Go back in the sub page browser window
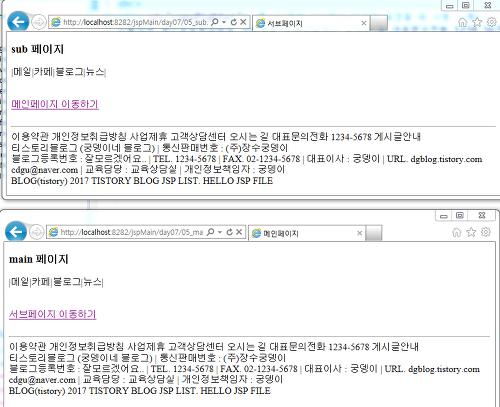 (18, 22)
